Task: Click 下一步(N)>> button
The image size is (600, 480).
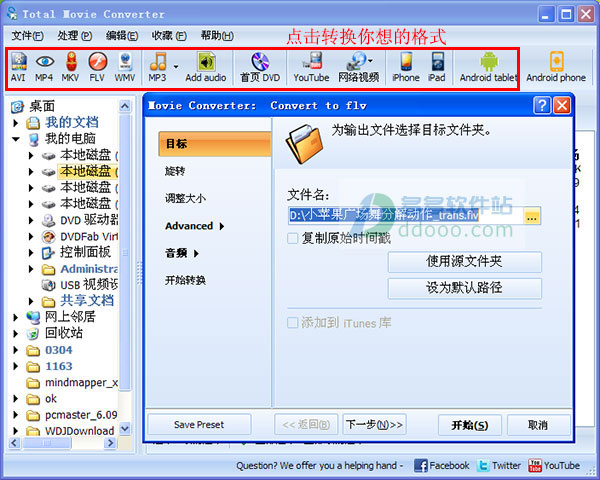Action: click(x=374, y=424)
